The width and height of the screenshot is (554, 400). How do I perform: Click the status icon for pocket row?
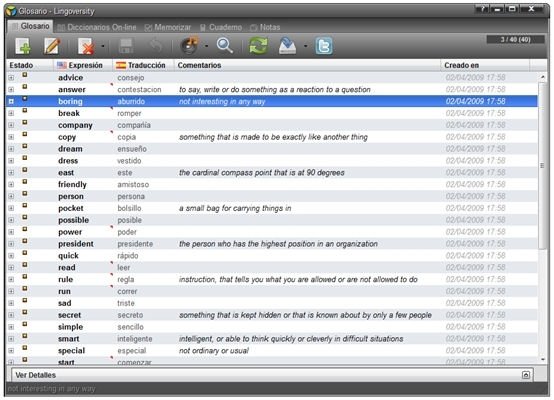pos(25,205)
